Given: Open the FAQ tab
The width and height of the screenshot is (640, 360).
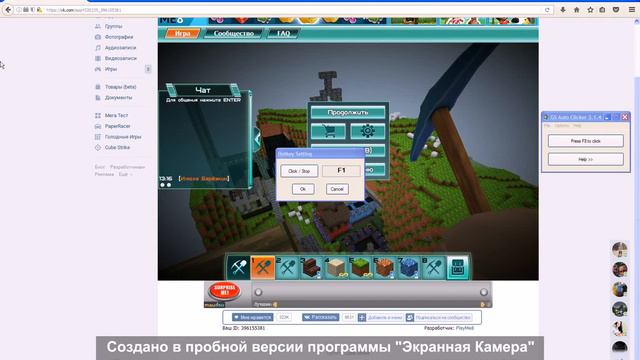Looking at the screenshot, I should [283, 33].
